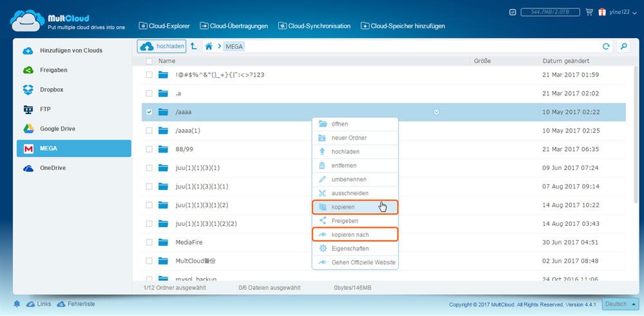644x316 pixels.
Task: Open the search magnifier button
Action: tap(623, 46)
